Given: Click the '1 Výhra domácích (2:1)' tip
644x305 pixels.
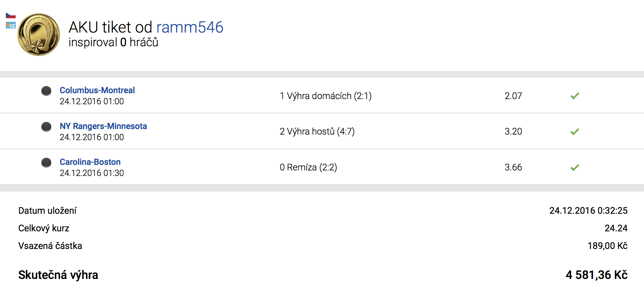Looking at the screenshot, I should [326, 96].
